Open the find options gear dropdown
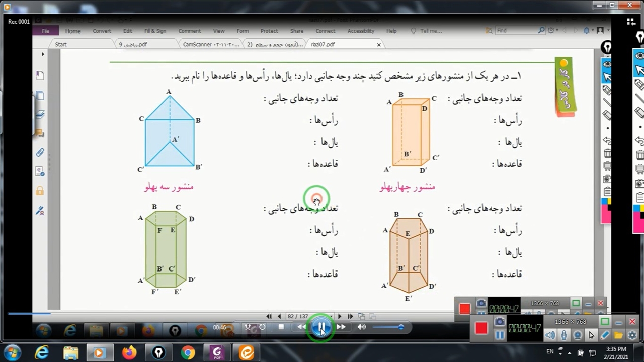Image resolution: width=644 pixels, height=362 pixels. tap(552, 31)
